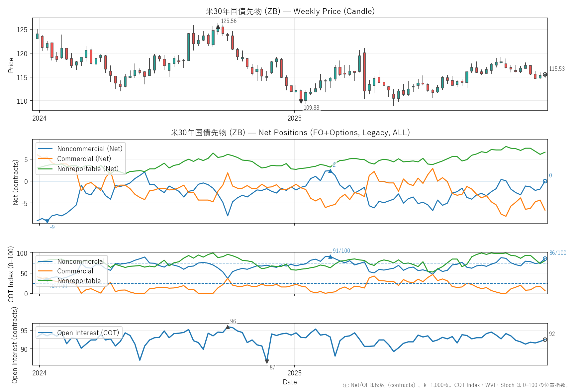
Task: Select the Noncommercial net peak triangle marker
Action: (x=330, y=171)
